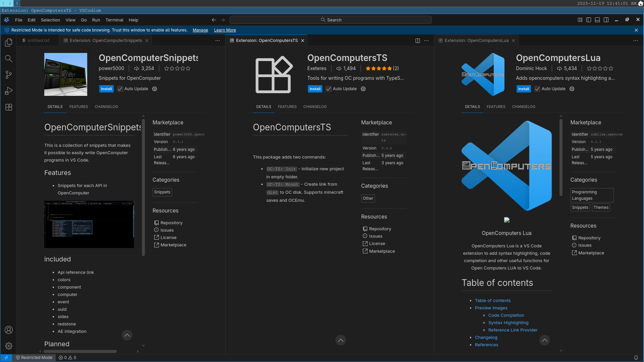Open the Run and Debug view
The image size is (644, 362).
[9, 91]
